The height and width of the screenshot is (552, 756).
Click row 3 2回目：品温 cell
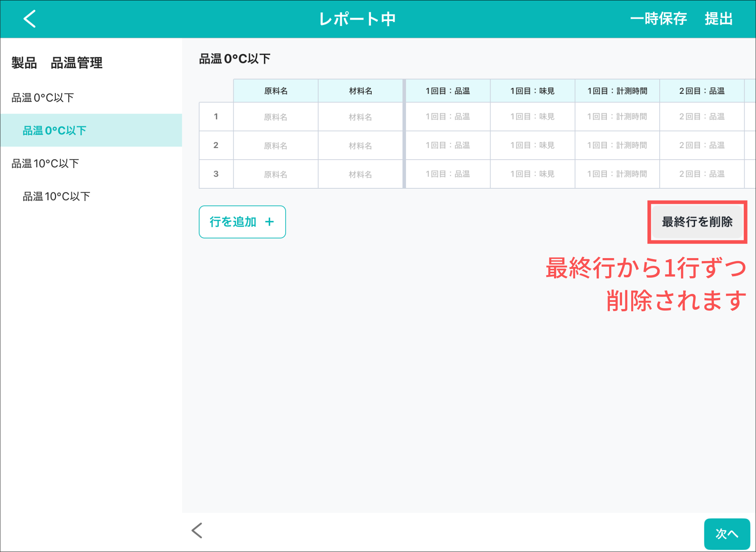coord(702,174)
